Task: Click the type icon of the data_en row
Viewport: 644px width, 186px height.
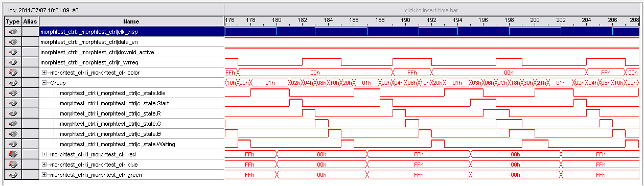Action: click(x=13, y=42)
